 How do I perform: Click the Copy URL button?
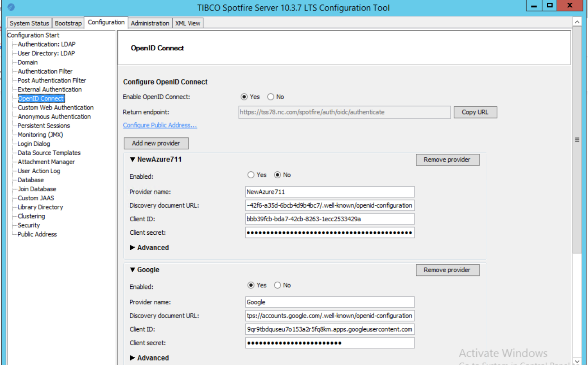point(475,112)
